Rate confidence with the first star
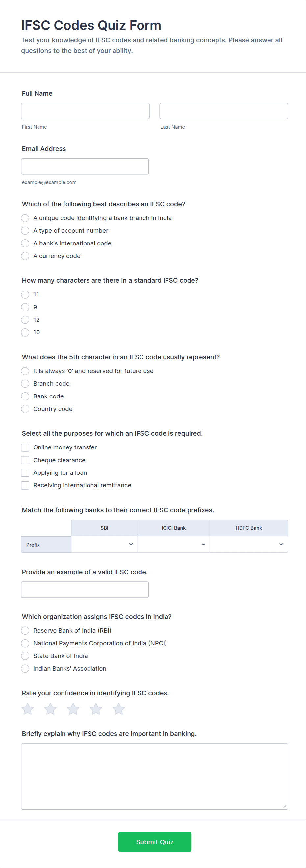 [28, 709]
